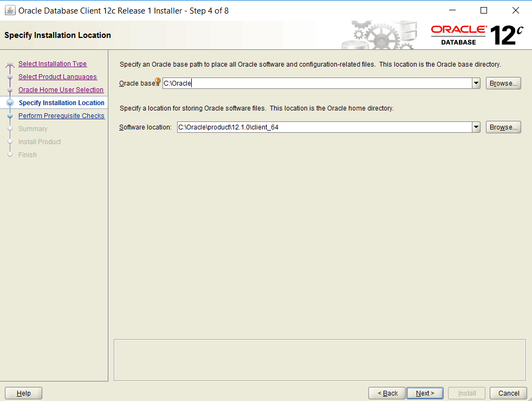Click the "Software location:" field label
This screenshot has height=401, width=532.
(x=145, y=127)
